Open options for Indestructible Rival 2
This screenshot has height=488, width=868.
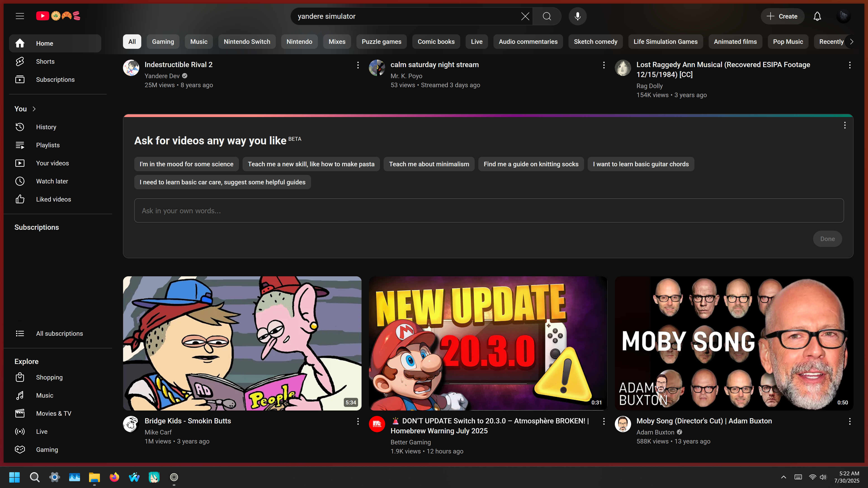point(358,65)
